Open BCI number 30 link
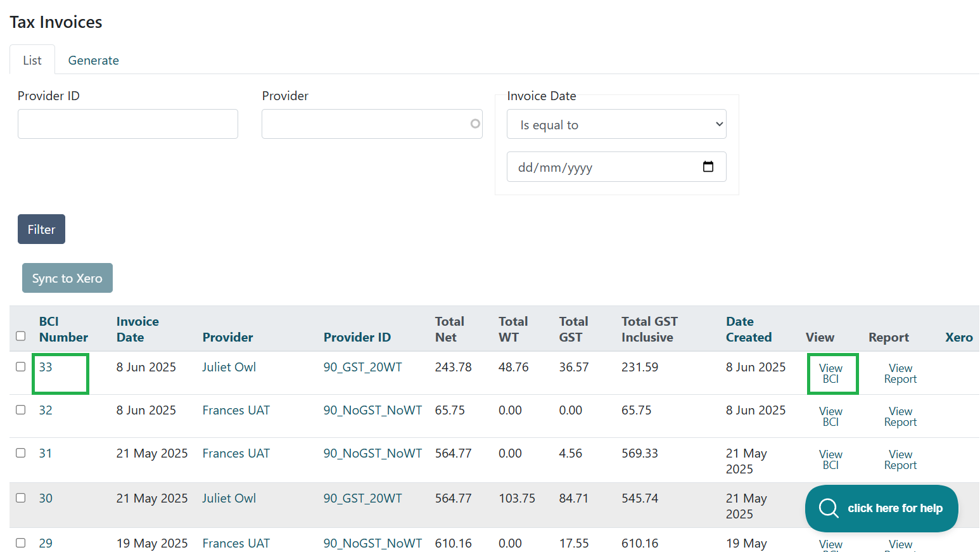 pyautogui.click(x=46, y=498)
